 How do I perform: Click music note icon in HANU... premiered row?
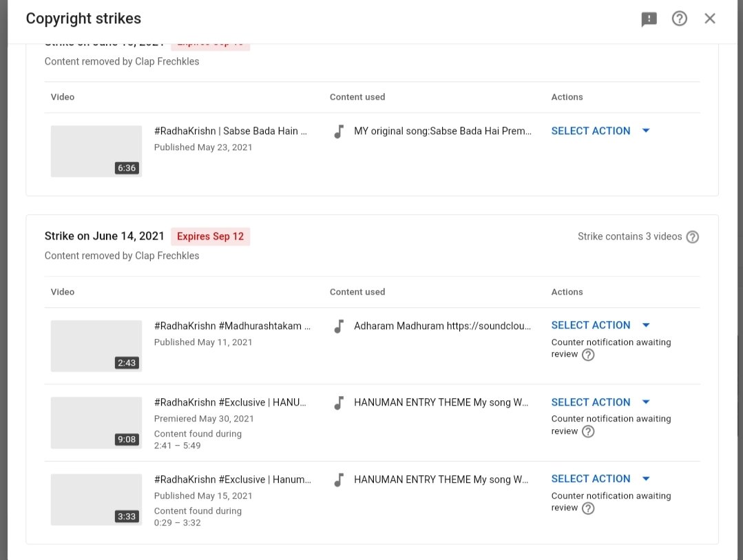pos(339,402)
